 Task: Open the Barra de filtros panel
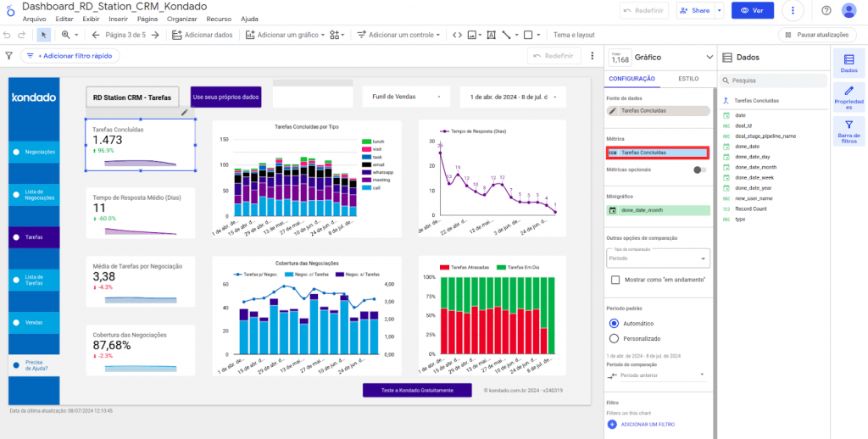(849, 133)
